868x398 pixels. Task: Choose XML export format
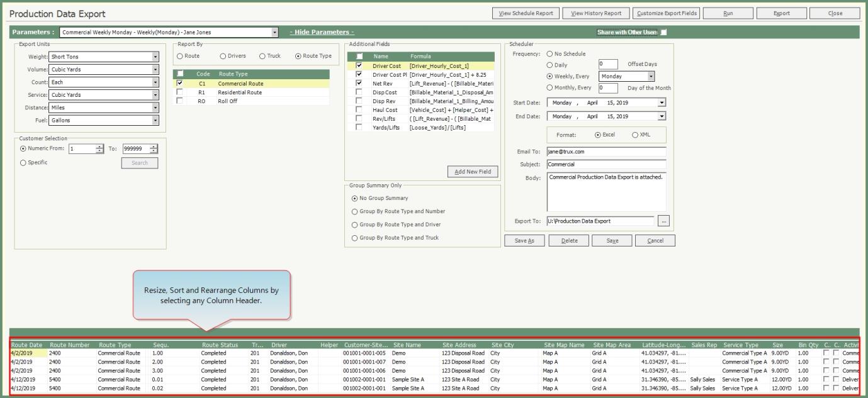coord(635,135)
